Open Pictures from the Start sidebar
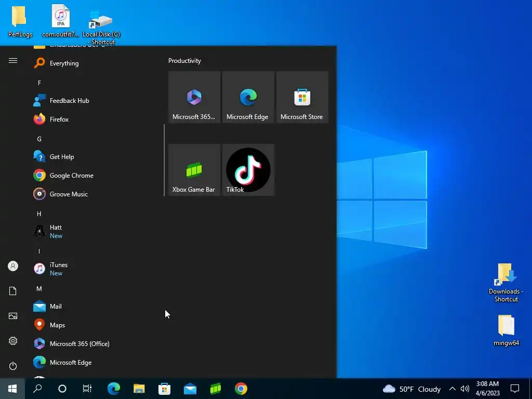532x399 pixels. [13, 316]
